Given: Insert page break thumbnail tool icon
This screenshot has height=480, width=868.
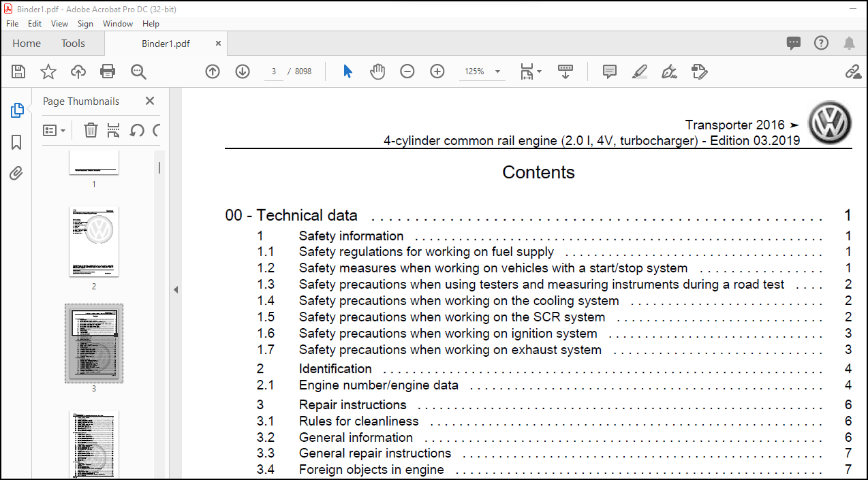Looking at the screenshot, I should [x=113, y=130].
